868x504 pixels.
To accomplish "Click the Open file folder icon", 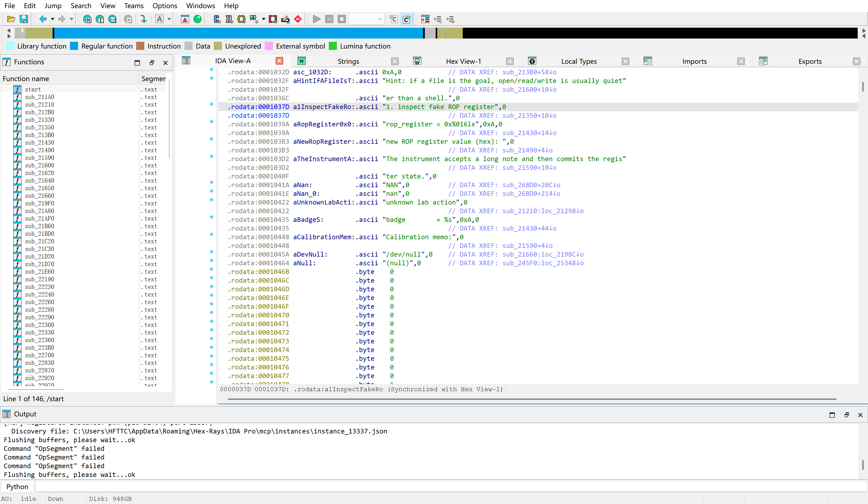I will (x=11, y=19).
